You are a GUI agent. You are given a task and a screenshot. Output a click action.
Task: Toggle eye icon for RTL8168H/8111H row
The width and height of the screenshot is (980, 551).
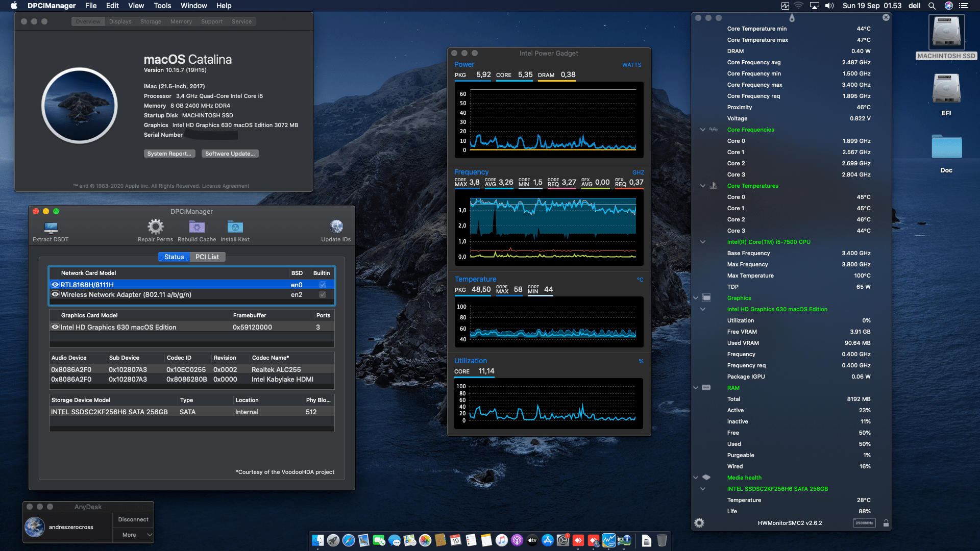[55, 285]
